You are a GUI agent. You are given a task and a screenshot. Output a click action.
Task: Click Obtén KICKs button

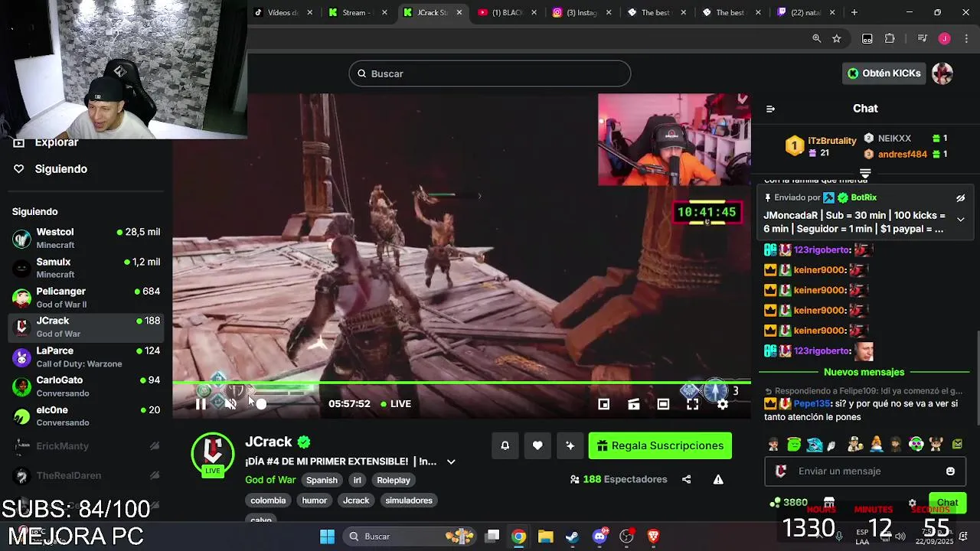tap(884, 73)
